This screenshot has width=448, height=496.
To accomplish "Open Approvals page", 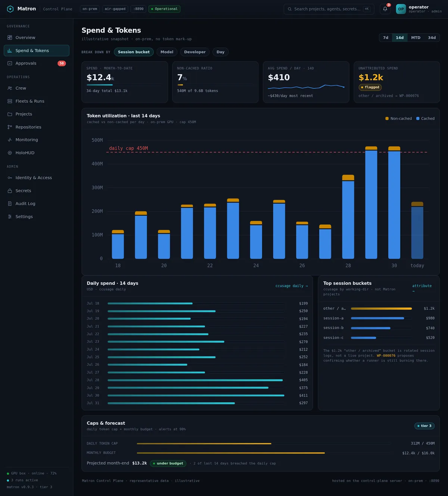I will click(37, 63).
